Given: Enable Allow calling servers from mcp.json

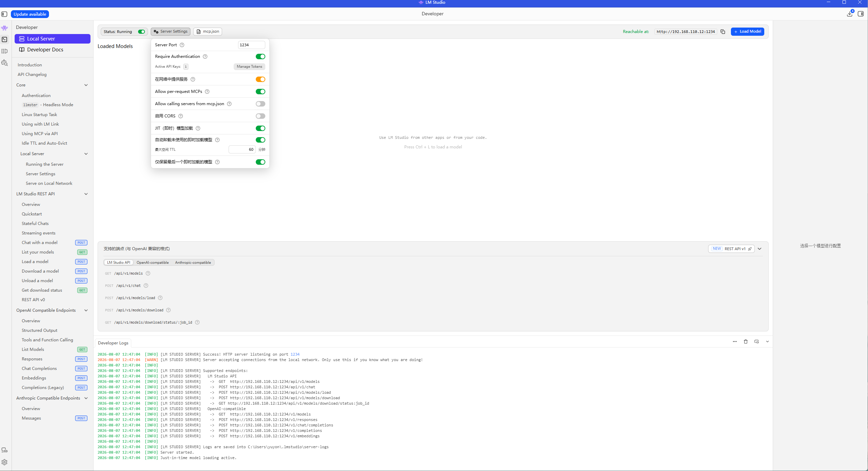Looking at the screenshot, I should click(x=261, y=104).
